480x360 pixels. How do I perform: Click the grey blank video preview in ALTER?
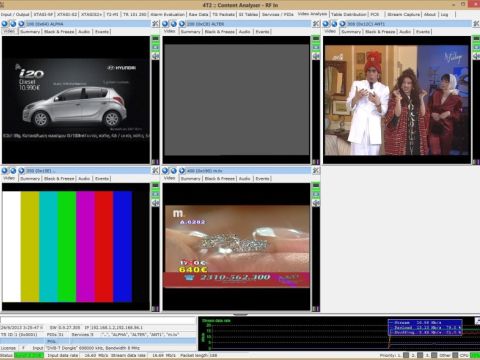[236, 100]
